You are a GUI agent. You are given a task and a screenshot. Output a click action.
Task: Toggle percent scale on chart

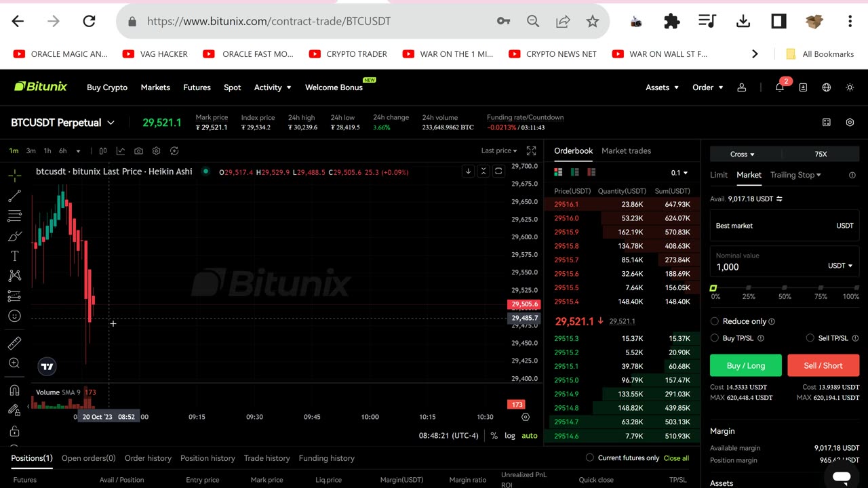pyautogui.click(x=494, y=436)
